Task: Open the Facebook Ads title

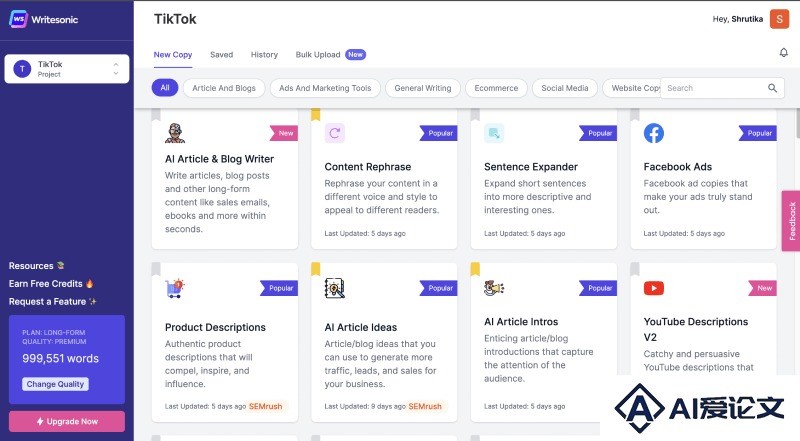Action: pos(678,167)
